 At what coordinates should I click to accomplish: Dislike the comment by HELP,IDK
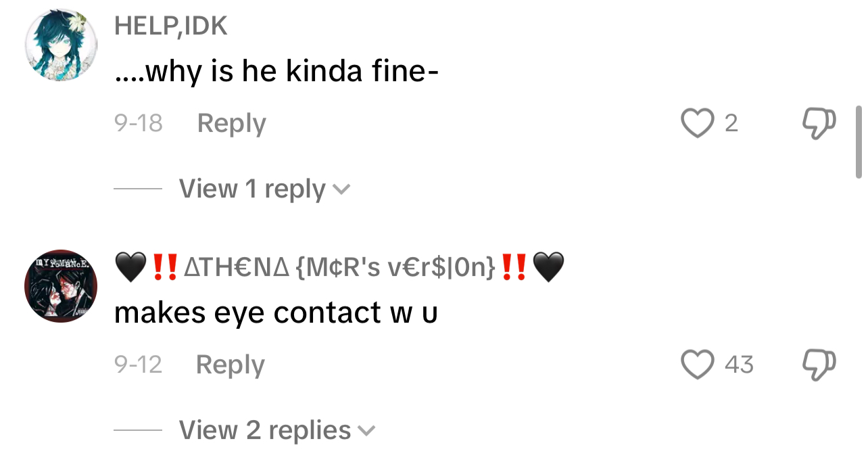click(819, 124)
